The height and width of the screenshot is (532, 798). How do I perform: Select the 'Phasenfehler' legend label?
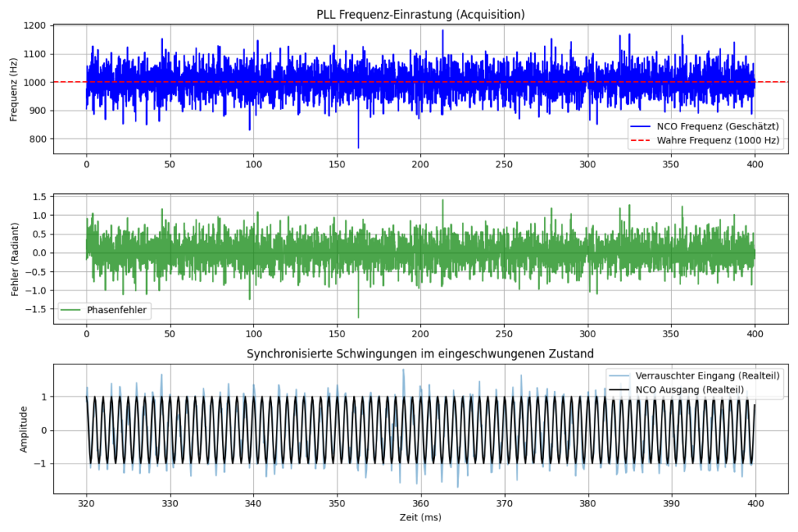[x=118, y=309]
